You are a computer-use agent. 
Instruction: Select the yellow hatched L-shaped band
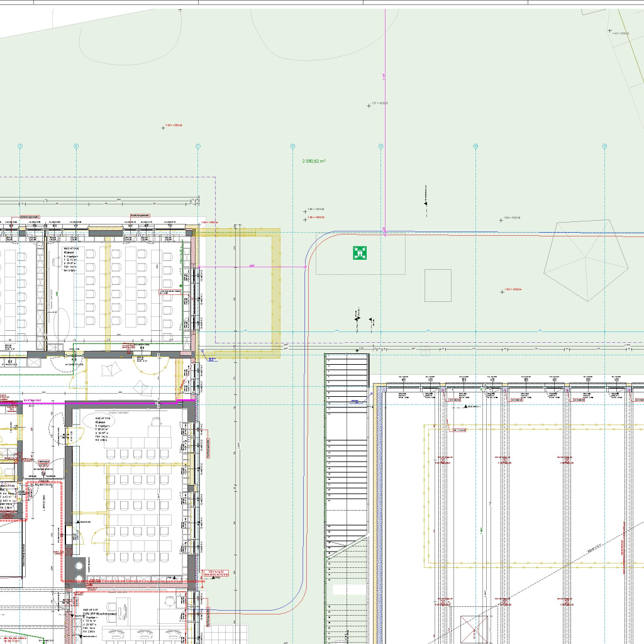point(274,294)
